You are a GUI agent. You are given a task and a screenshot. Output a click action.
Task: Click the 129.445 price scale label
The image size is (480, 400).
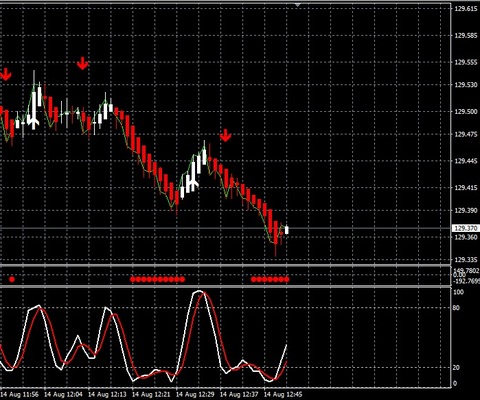(466, 161)
